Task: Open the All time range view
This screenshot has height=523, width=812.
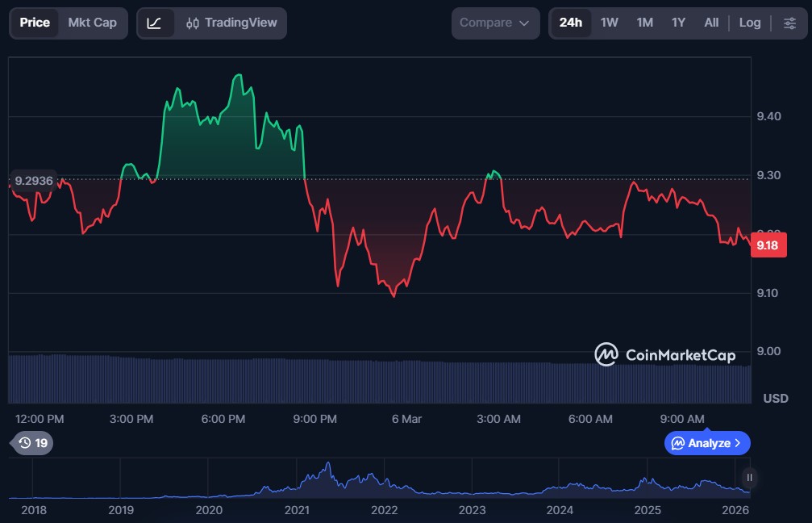Action: pos(711,23)
